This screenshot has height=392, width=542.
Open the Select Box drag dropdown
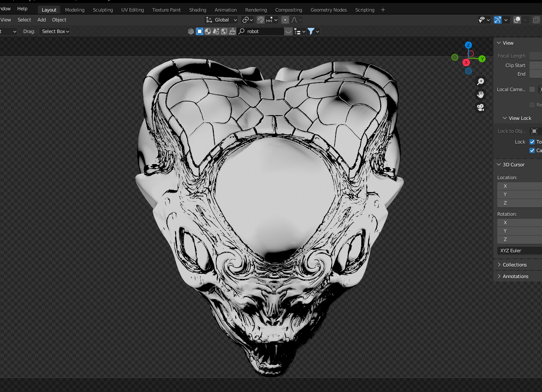pyautogui.click(x=55, y=31)
